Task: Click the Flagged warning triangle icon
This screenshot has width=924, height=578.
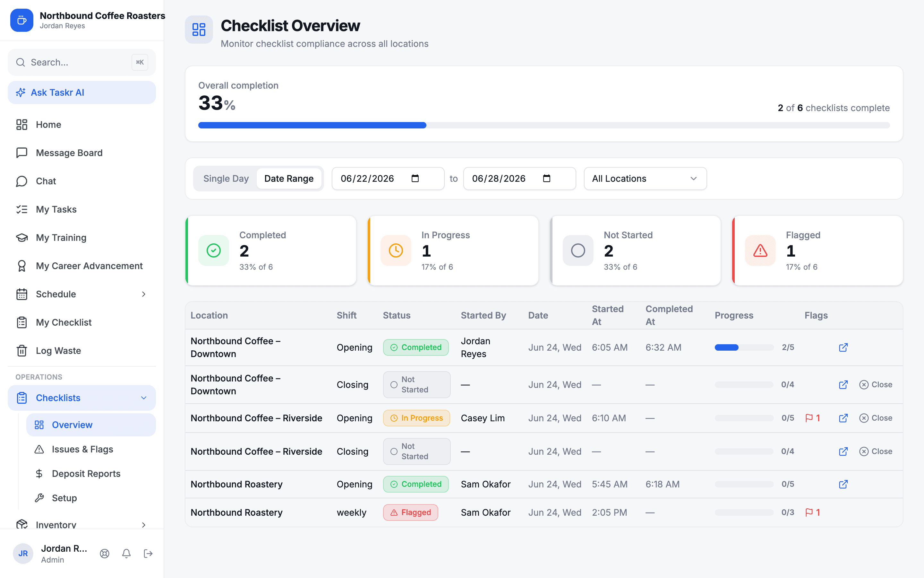Action: [x=760, y=250]
